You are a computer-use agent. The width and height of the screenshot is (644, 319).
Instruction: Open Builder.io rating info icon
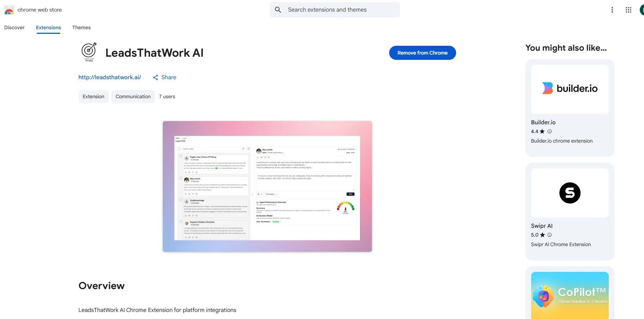[550, 131]
